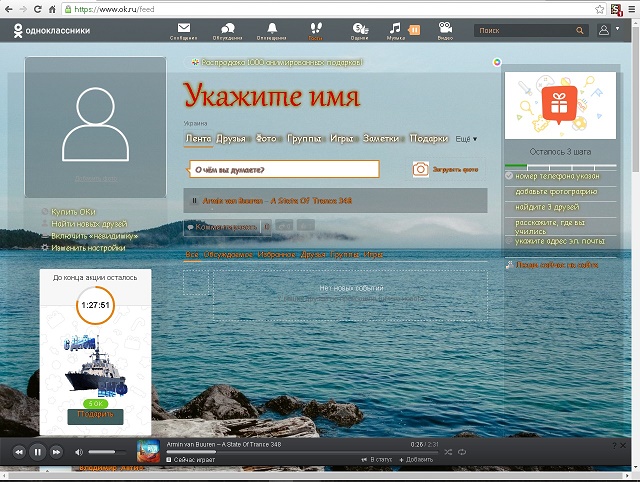Click orange pause badge beside Музыка

(414, 30)
